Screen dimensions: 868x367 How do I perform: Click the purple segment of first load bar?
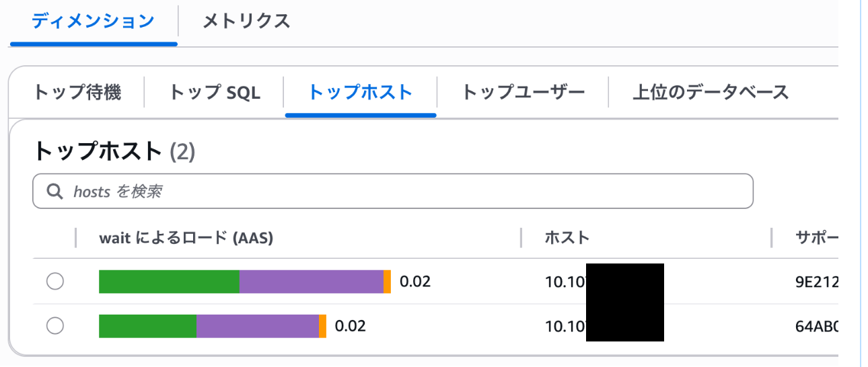[311, 282]
